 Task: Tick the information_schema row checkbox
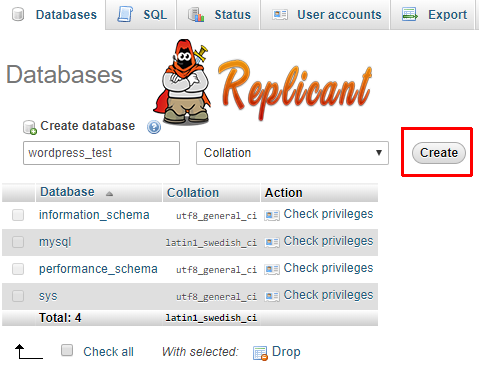[18, 215]
